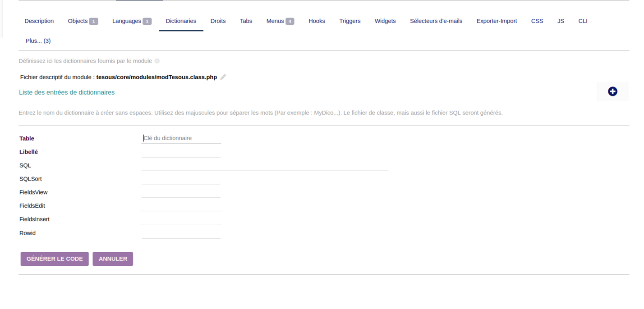Click into the wide SQL input field
Viewport: 644px width, 309px height.
(264, 165)
